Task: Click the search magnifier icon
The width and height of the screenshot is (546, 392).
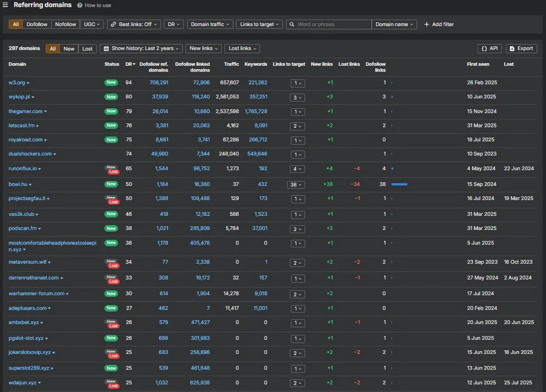Action: pyautogui.click(x=292, y=24)
